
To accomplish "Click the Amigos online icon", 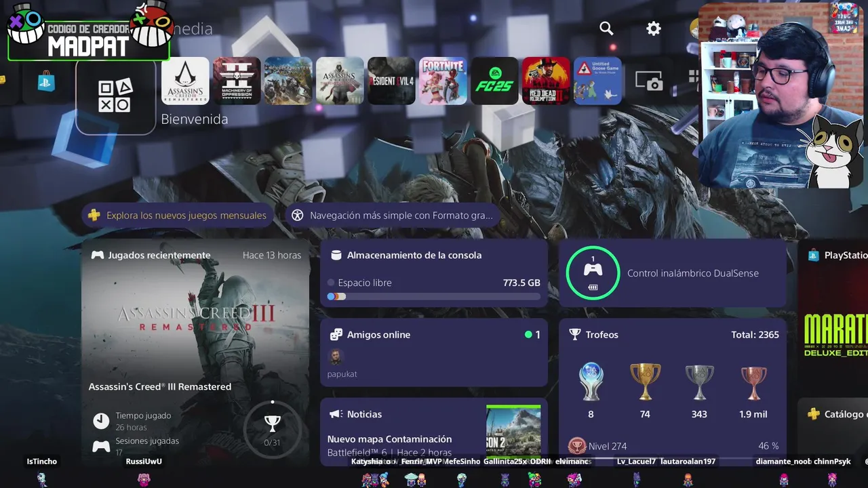I will pyautogui.click(x=336, y=334).
